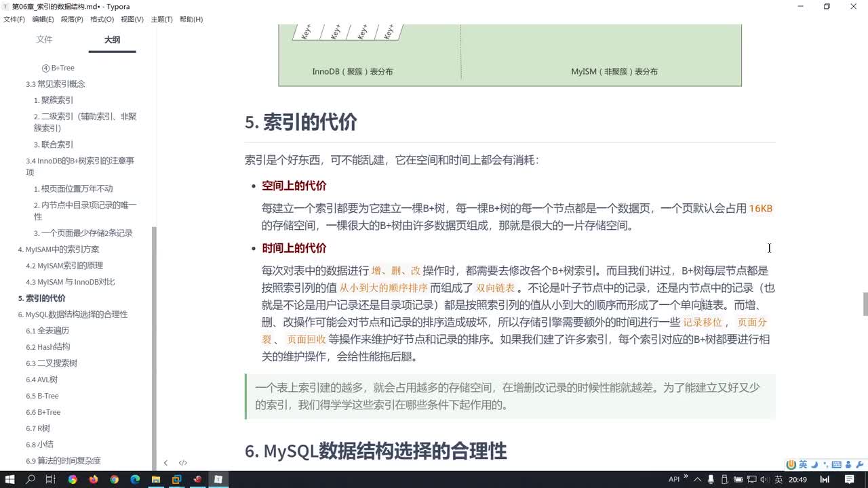Jump to outline item 6.9 算法的时间复杂度
Screen dimensions: 868x488
[x=63, y=461]
